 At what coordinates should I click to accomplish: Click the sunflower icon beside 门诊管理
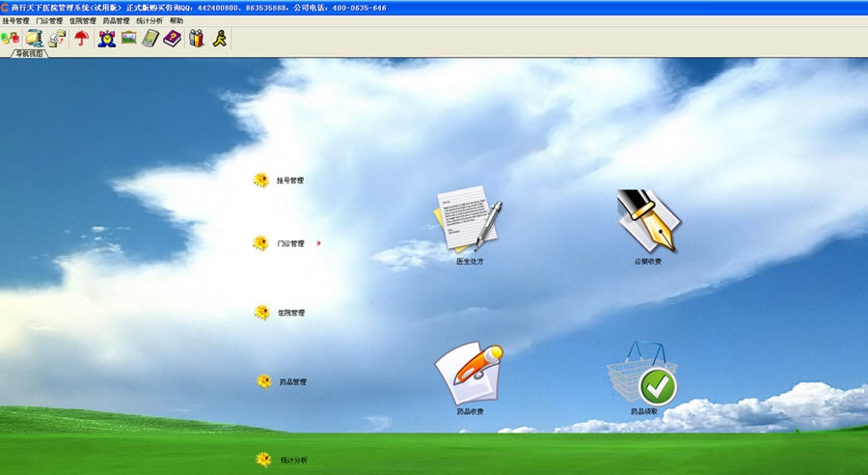[260, 243]
